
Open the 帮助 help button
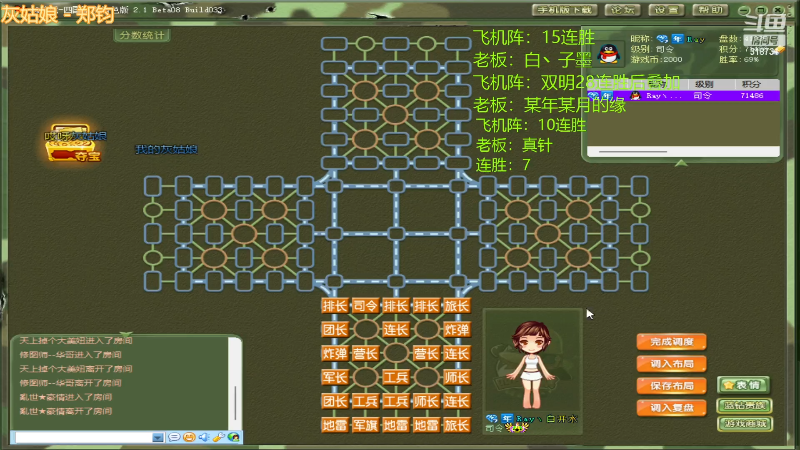click(x=710, y=10)
